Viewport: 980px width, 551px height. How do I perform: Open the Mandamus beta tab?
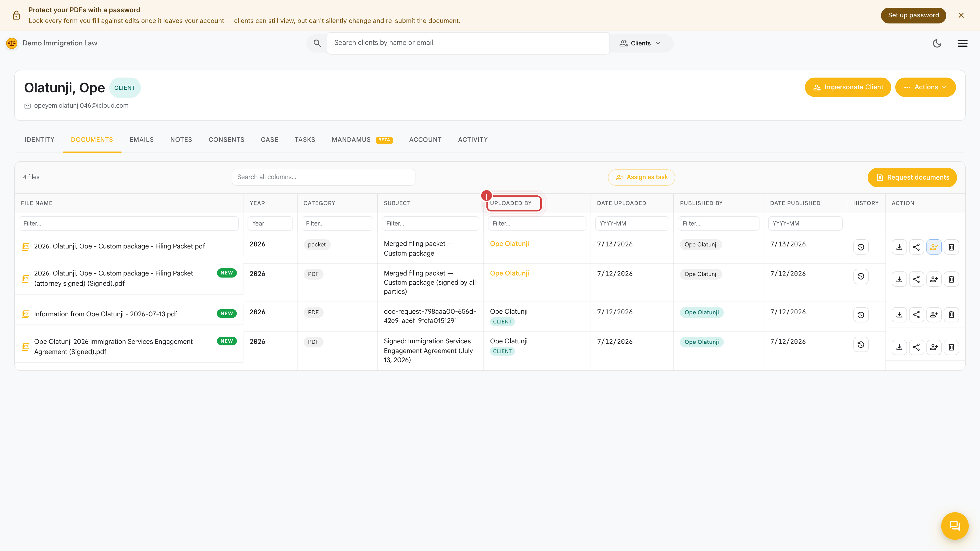coord(362,140)
